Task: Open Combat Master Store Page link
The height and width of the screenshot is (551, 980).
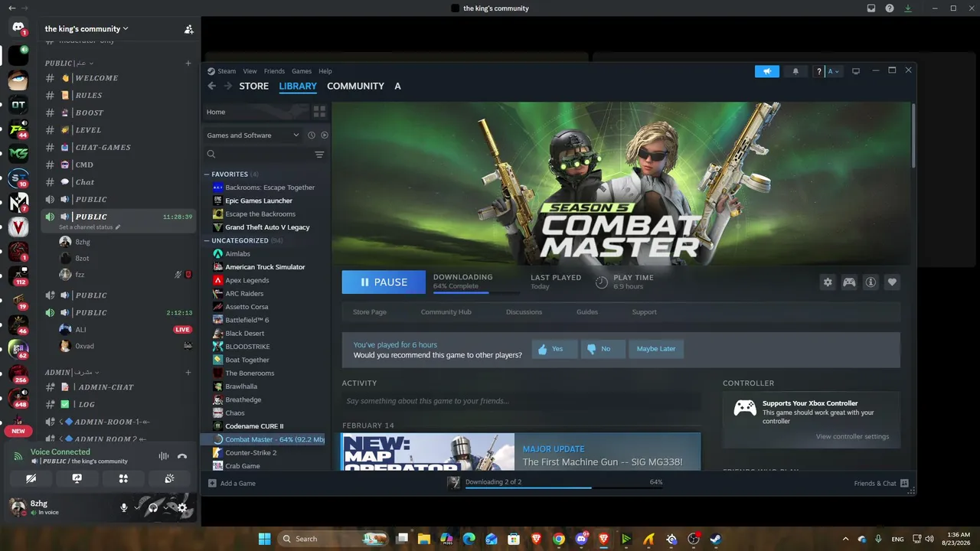Action: click(x=370, y=312)
